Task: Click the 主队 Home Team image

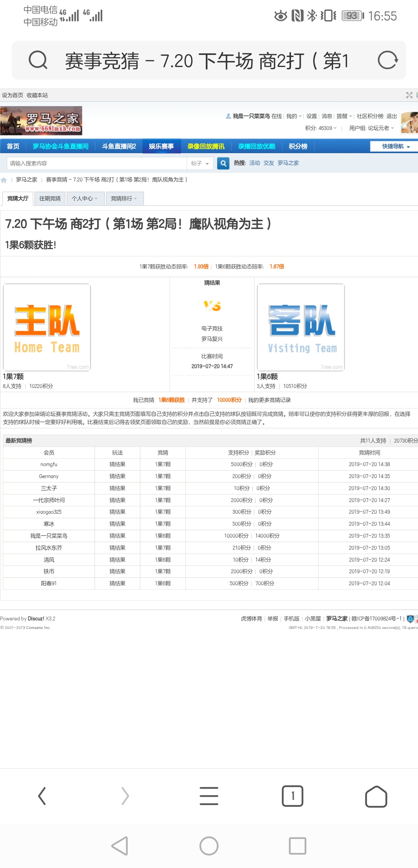Action: pos(47,327)
